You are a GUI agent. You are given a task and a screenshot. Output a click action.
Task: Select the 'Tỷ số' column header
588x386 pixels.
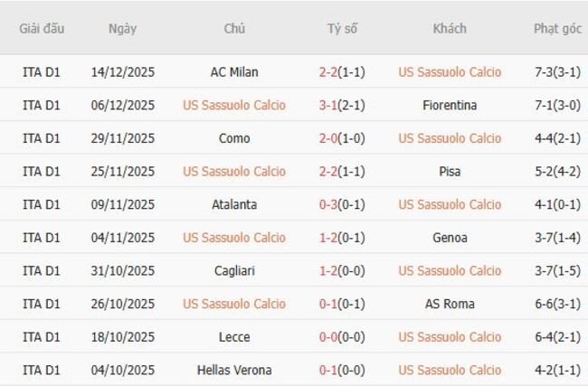[x=342, y=28]
